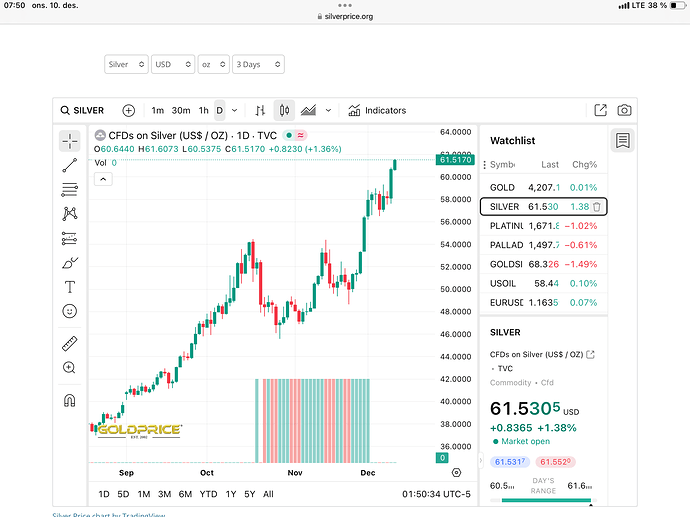Select the trend line drawing tool

tap(69, 165)
